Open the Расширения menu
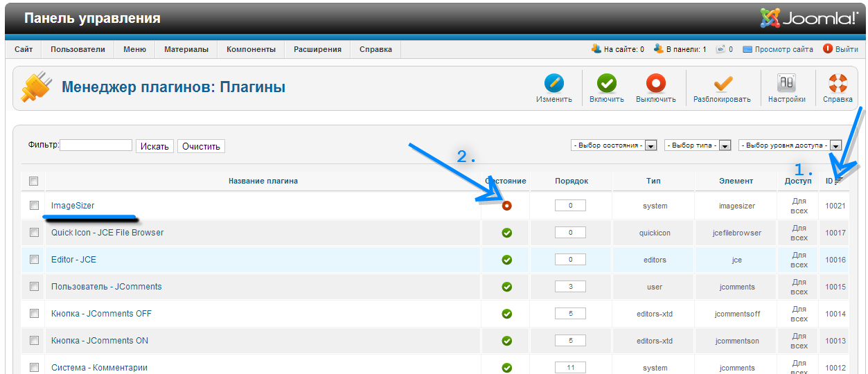The image size is (868, 374). pos(317,49)
